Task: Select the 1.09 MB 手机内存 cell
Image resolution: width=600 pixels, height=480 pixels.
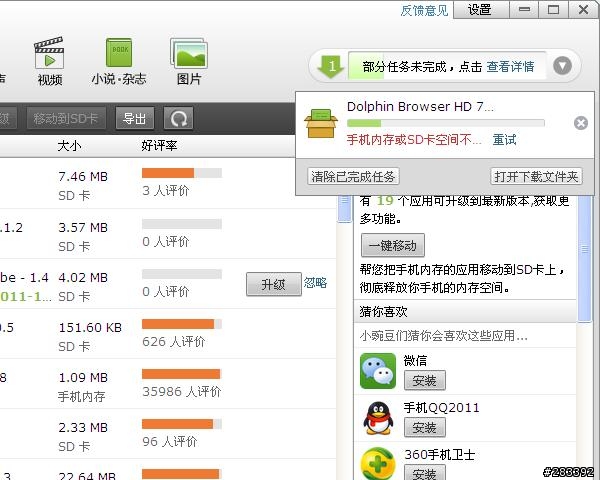Action: point(83,387)
